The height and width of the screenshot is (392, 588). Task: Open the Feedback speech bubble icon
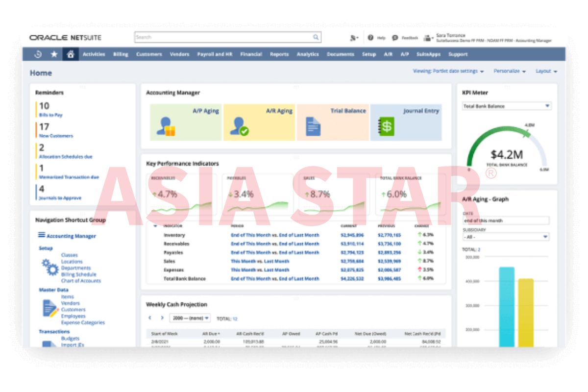point(395,38)
